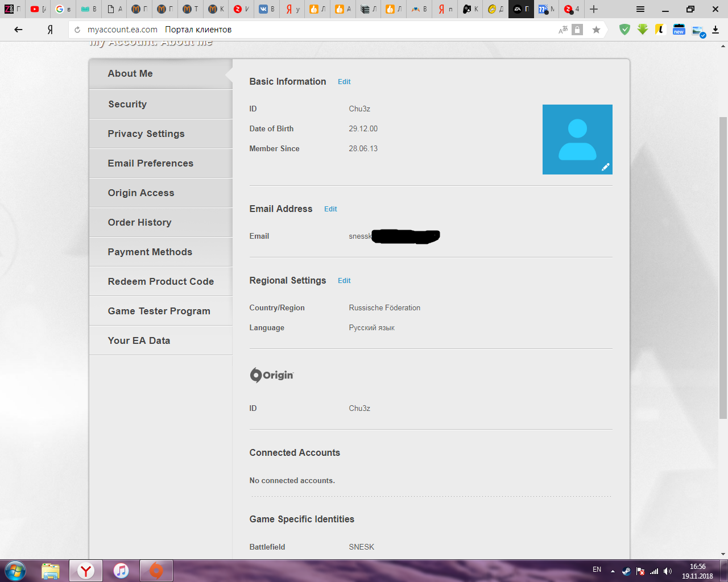Open the browser hamburger menu
The image size is (728, 582).
click(x=640, y=9)
